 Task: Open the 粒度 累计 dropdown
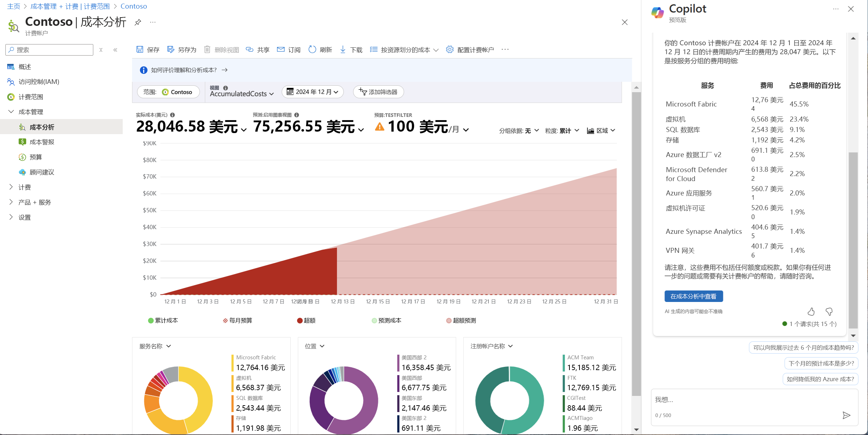(562, 131)
